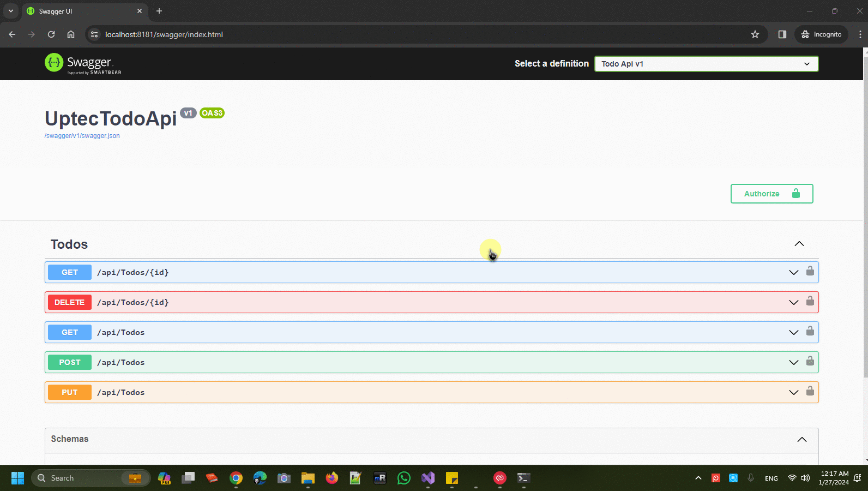Open the Todo Api v1 definition dropdown
The image size is (868, 491).
[x=706, y=64]
